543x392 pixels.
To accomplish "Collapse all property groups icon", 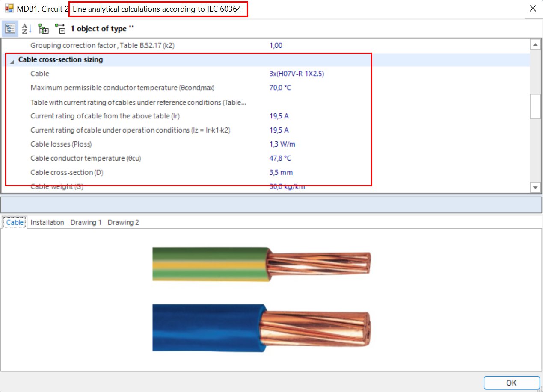I will click(x=60, y=29).
